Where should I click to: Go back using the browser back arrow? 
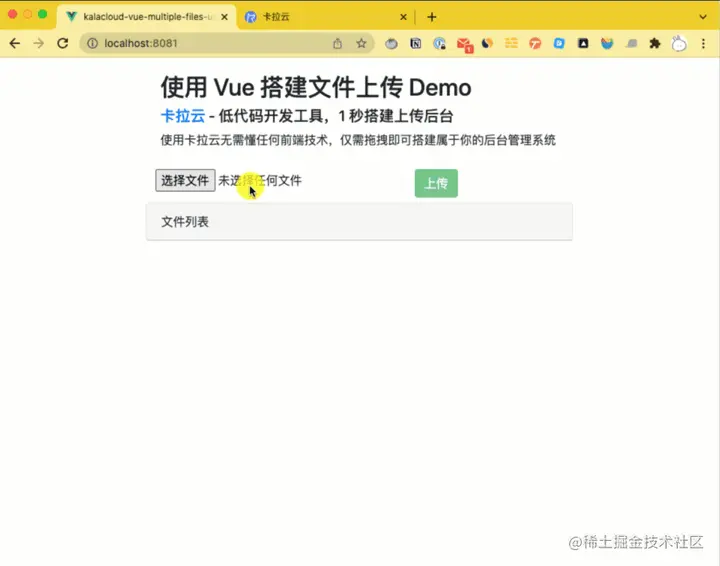tap(15, 43)
